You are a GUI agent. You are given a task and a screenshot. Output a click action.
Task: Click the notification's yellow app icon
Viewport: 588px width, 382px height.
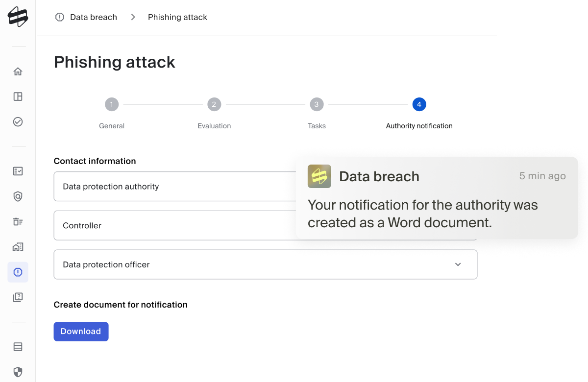click(319, 176)
